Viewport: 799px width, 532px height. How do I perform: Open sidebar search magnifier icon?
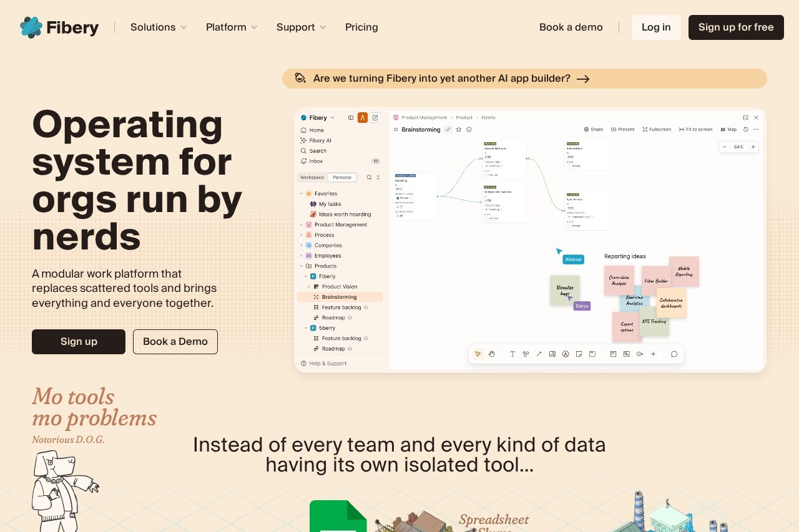[x=369, y=177]
